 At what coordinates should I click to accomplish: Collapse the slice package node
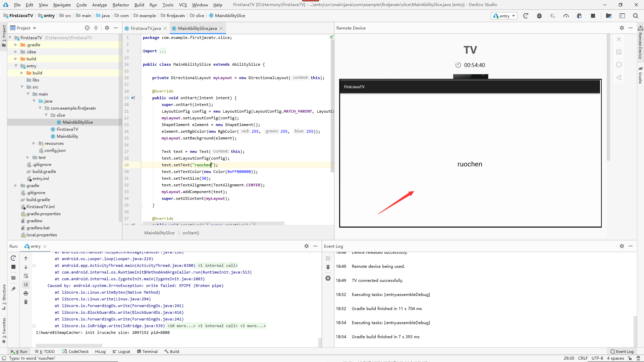(x=46, y=115)
